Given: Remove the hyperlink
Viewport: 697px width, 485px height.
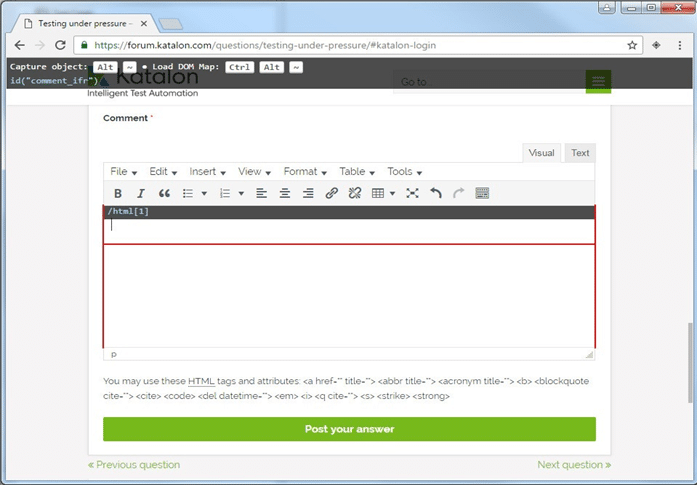Looking at the screenshot, I should pos(355,193).
